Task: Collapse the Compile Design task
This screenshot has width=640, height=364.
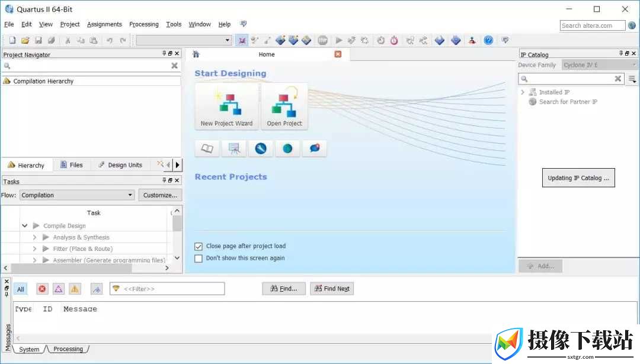Action: (x=24, y=226)
